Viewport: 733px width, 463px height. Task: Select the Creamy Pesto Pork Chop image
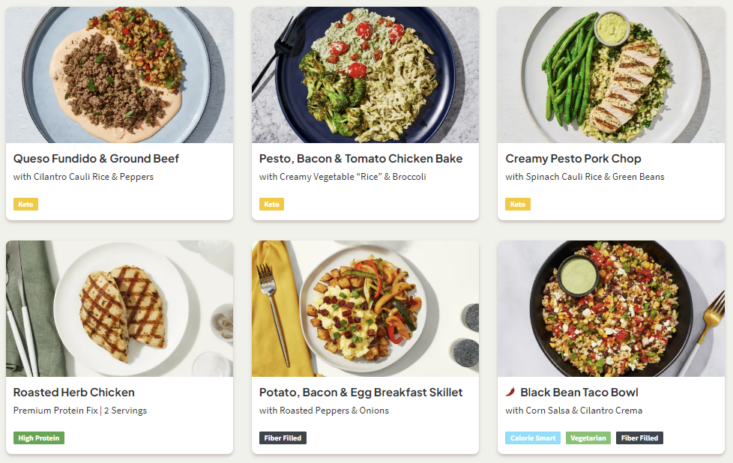(611, 75)
